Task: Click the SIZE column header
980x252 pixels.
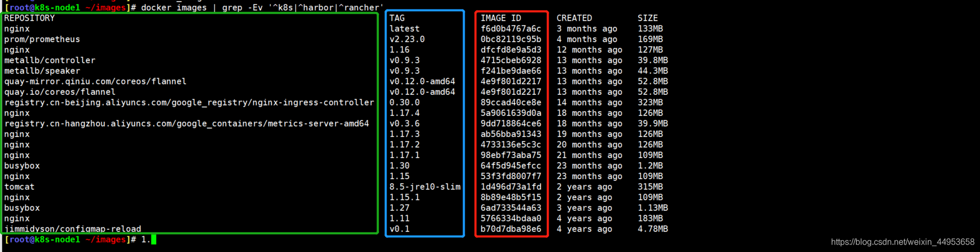Action: [x=648, y=18]
